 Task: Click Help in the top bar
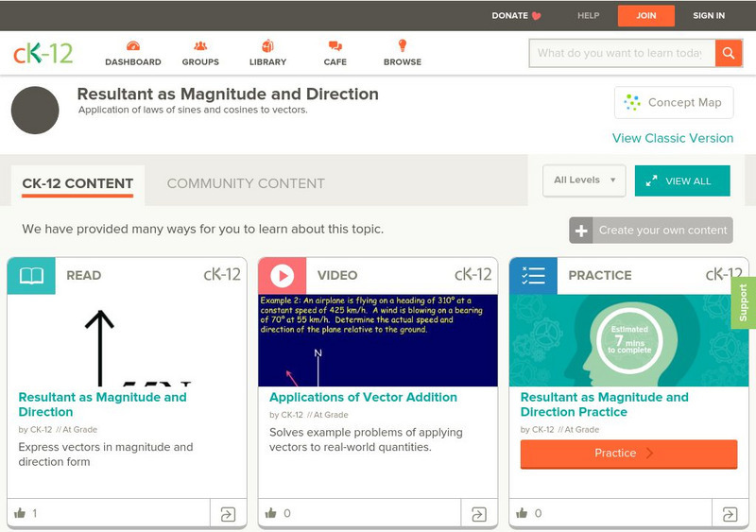coord(588,16)
